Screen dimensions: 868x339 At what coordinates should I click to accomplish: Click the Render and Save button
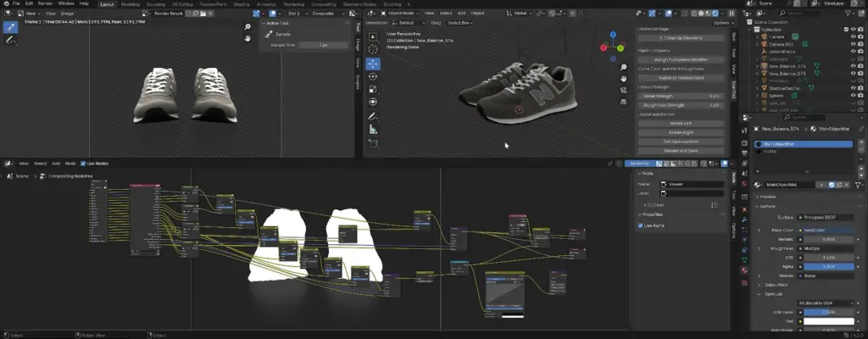(681, 151)
